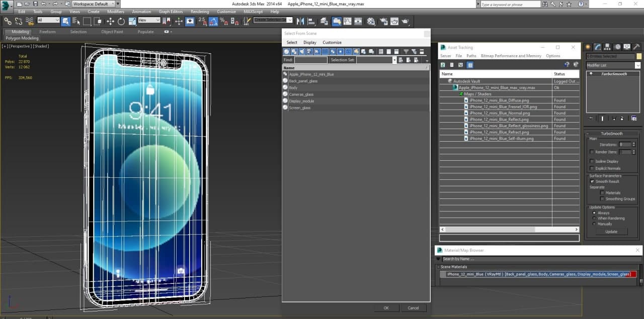Open the selection filter All dropdown
This screenshot has height=319, width=644.
click(x=48, y=20)
